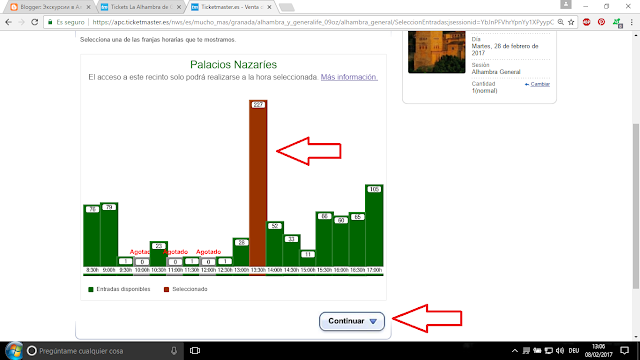Click the sold-out 10:00h slot

click(x=142, y=262)
